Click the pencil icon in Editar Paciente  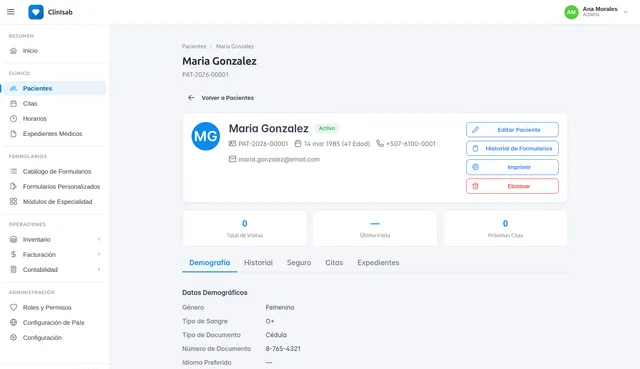(x=476, y=129)
